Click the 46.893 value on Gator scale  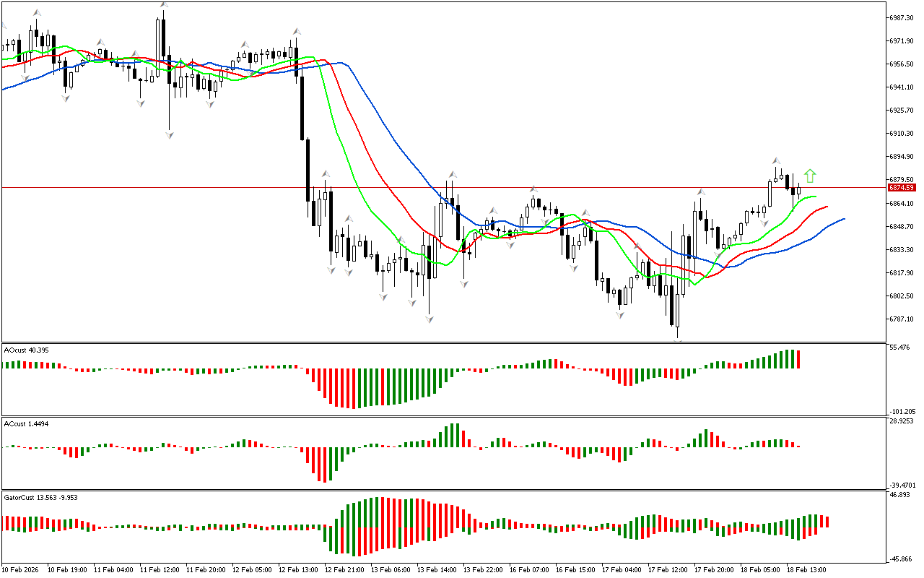click(x=899, y=496)
